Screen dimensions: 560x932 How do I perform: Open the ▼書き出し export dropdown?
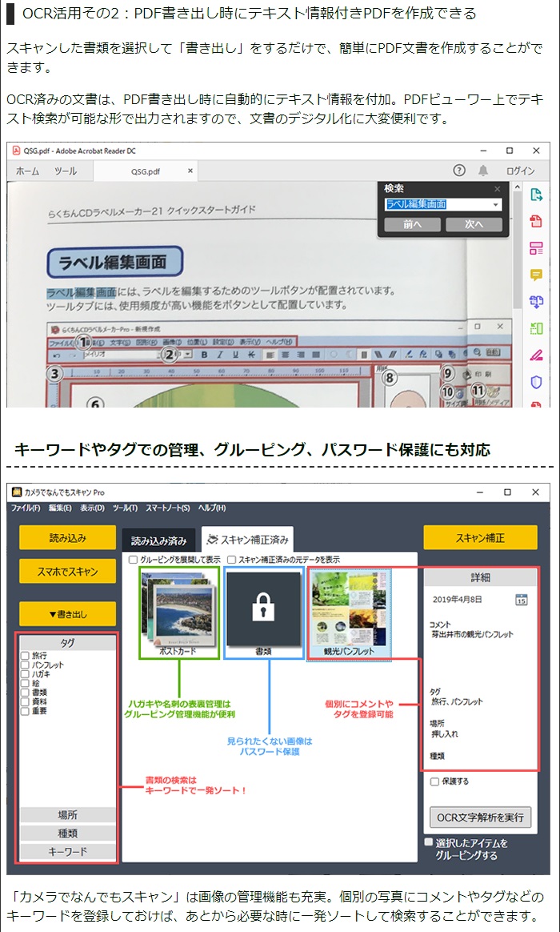click(x=68, y=614)
